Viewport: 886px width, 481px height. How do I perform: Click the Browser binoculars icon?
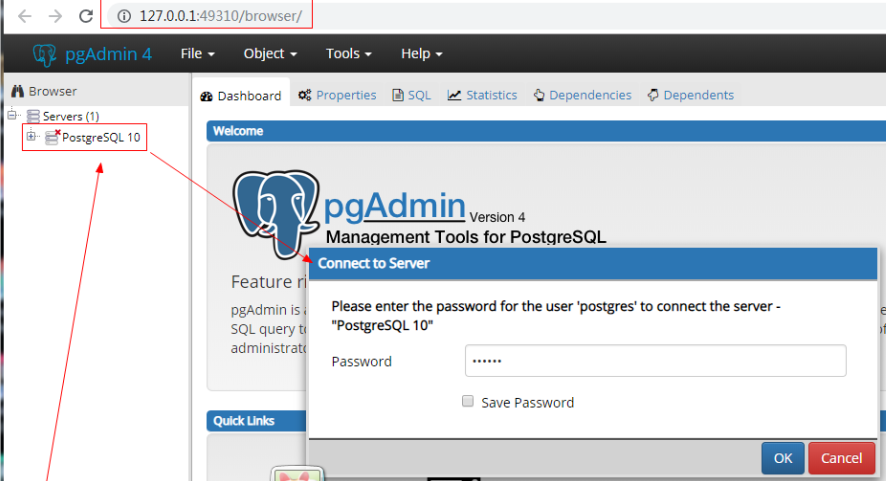[18, 91]
